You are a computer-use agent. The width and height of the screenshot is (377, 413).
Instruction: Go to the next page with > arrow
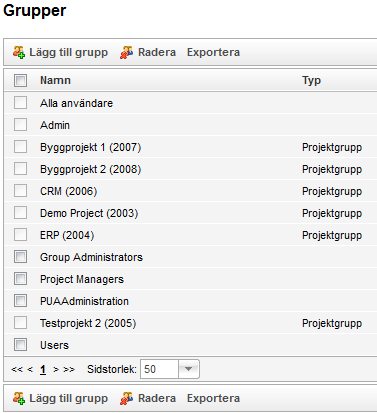point(56,369)
